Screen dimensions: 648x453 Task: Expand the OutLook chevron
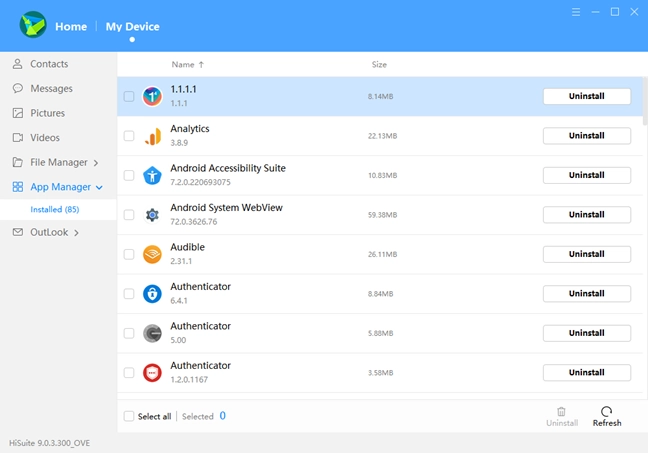(x=76, y=233)
